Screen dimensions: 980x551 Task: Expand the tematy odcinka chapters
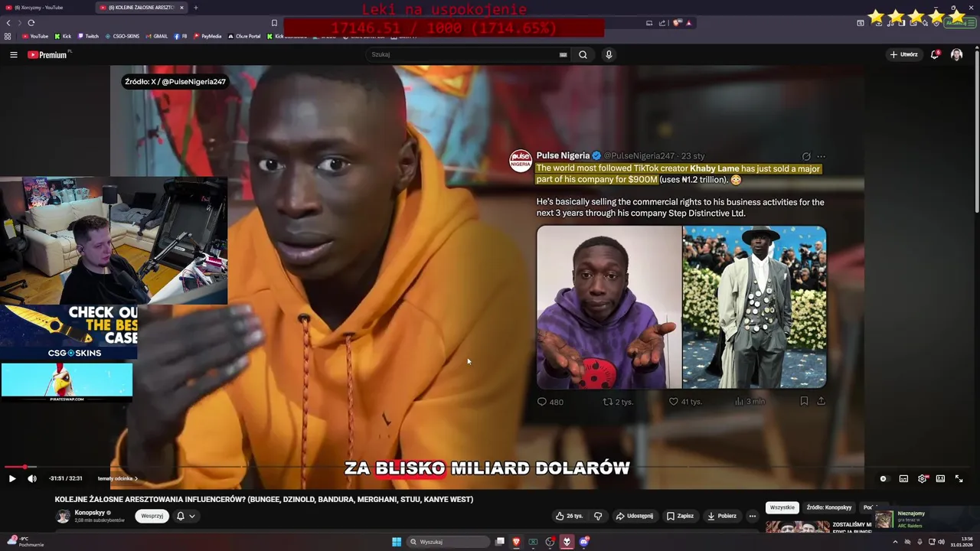pos(117,478)
